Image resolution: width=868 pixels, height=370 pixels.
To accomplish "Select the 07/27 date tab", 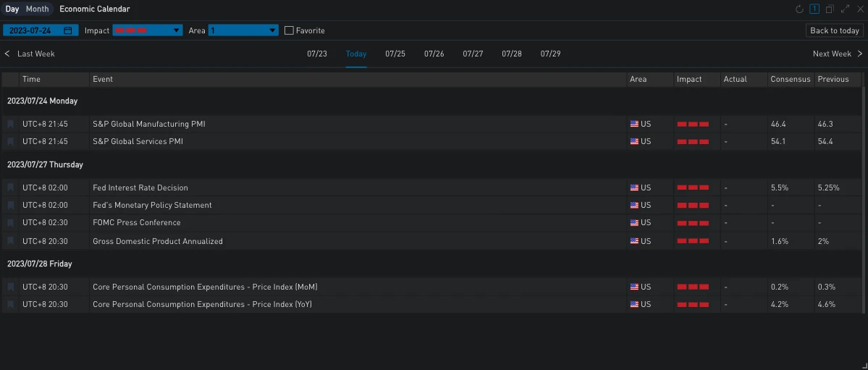I will coord(473,54).
